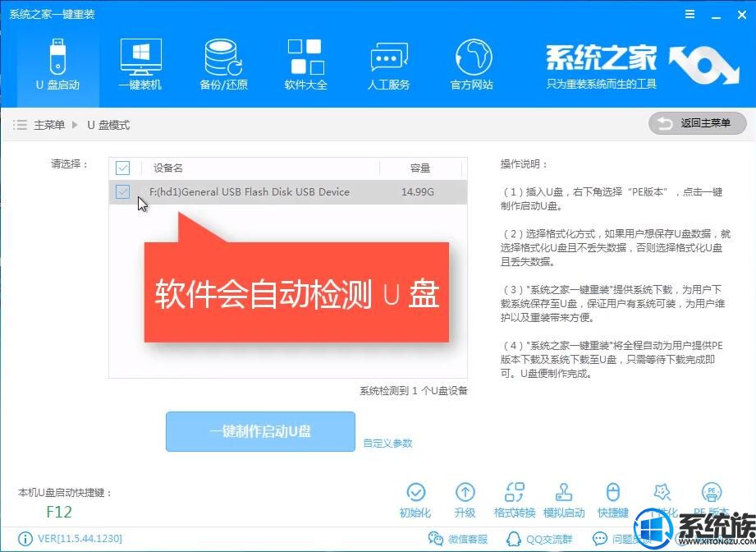Screen dimensions: 756x552
Task: Open the 格式转换 format conversion tool
Action: (x=515, y=500)
